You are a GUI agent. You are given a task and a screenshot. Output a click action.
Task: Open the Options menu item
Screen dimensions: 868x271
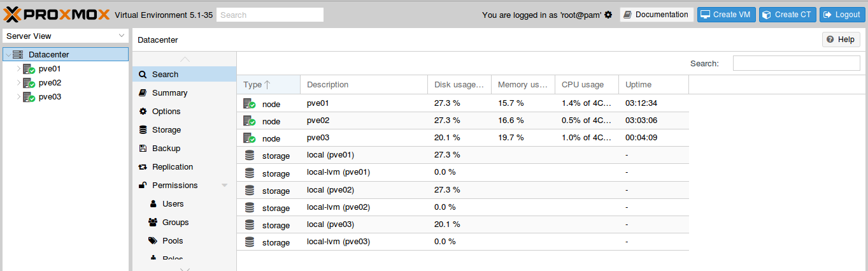point(185,112)
